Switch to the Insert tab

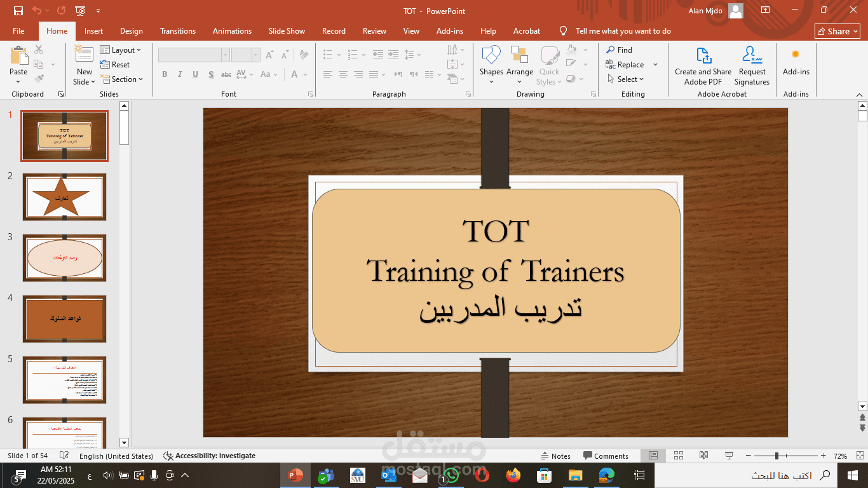point(93,31)
